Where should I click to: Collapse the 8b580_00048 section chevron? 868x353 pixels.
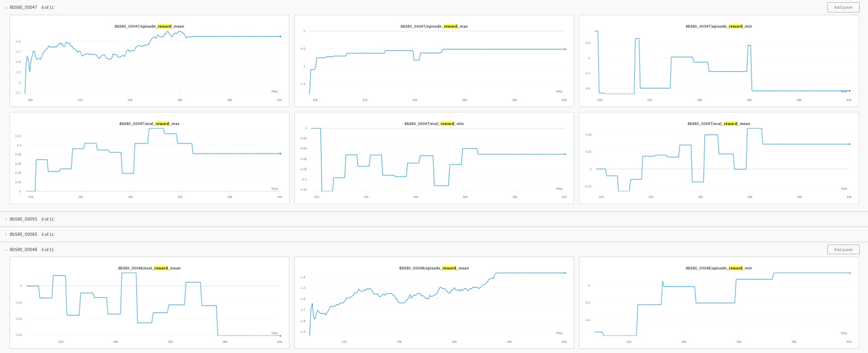(x=6, y=250)
